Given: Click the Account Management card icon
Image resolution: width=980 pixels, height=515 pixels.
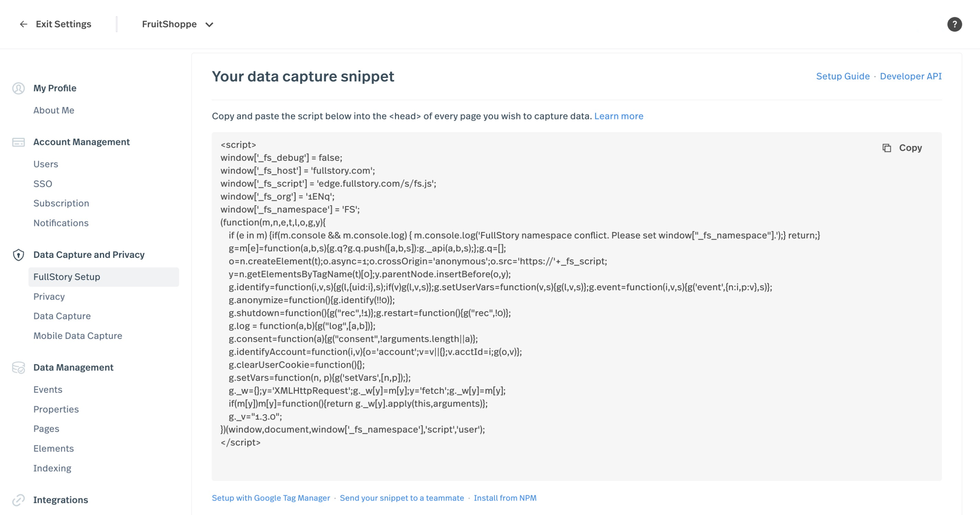Looking at the screenshot, I should (18, 142).
